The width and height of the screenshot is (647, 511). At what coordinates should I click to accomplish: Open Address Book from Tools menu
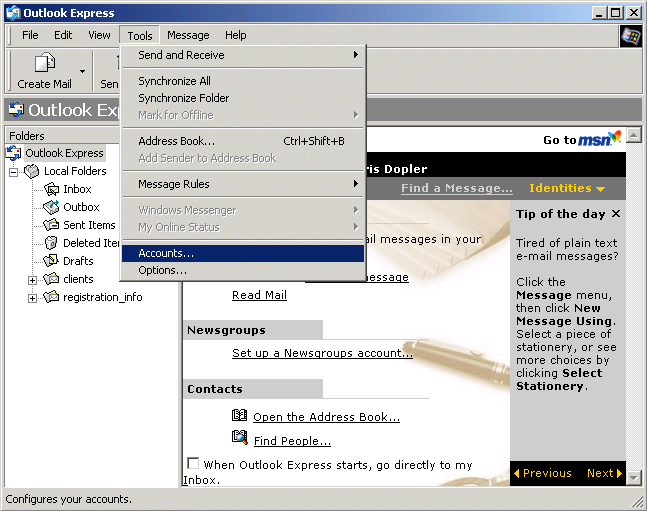pyautogui.click(x=243, y=141)
